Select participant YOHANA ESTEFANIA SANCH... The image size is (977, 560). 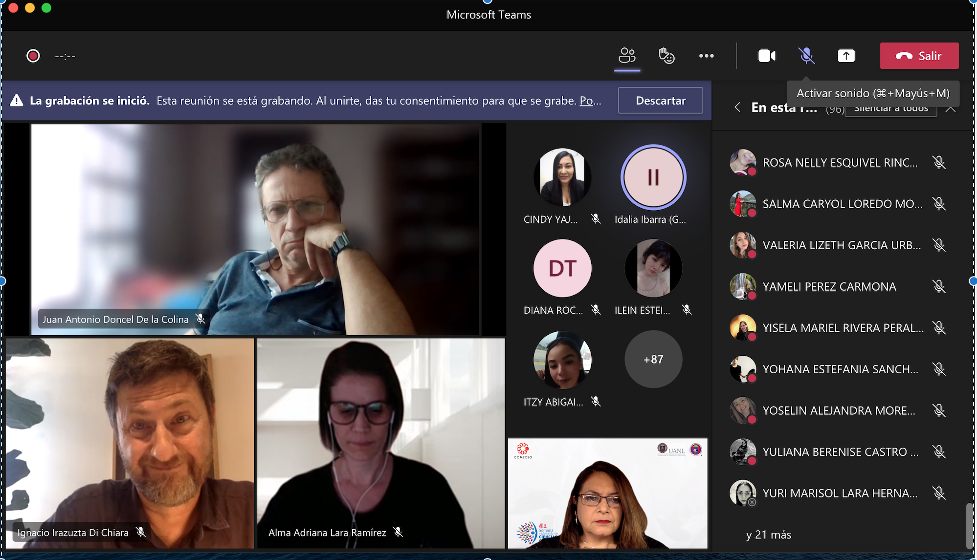pos(840,369)
